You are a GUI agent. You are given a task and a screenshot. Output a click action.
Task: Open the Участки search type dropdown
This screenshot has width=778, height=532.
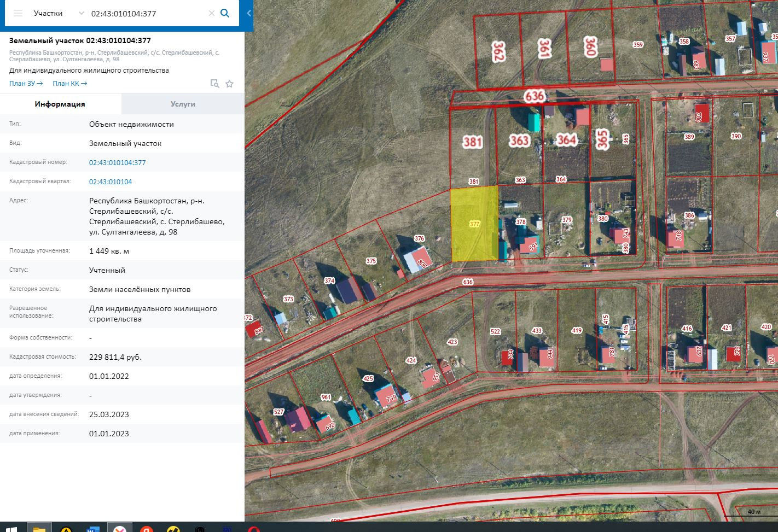[59, 13]
